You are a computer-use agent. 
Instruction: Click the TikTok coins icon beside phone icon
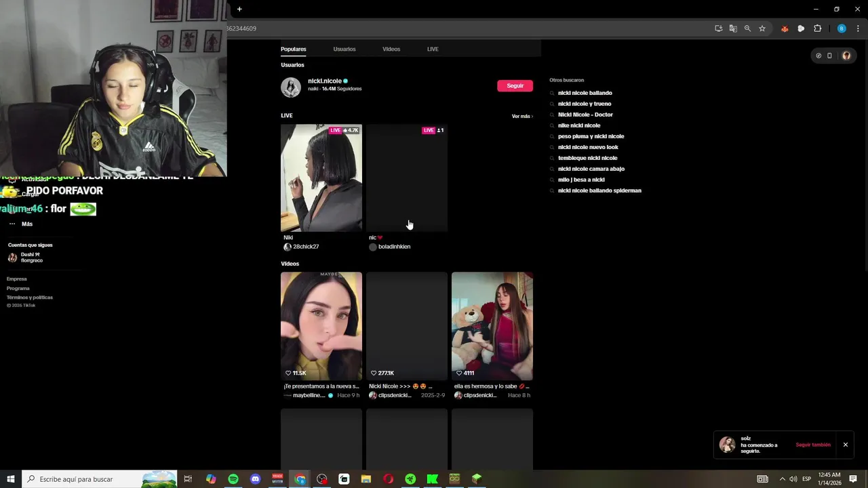click(818, 56)
